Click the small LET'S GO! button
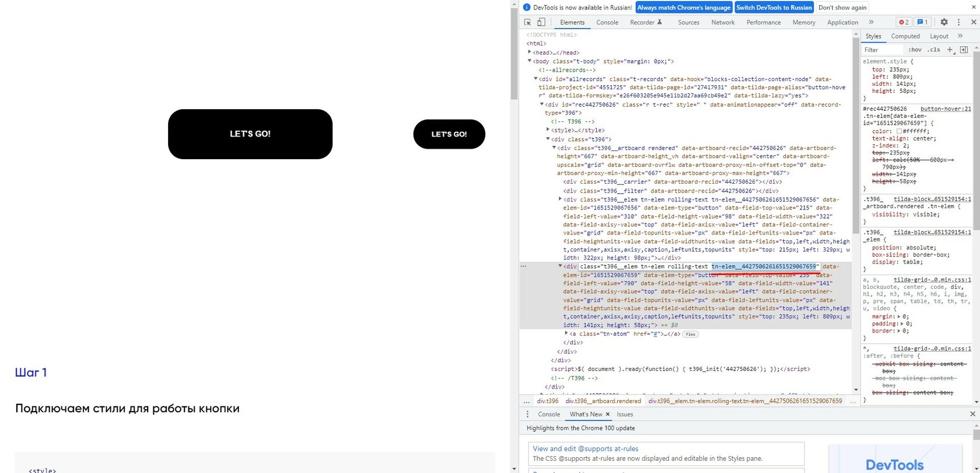The height and width of the screenshot is (473, 980). [449, 134]
